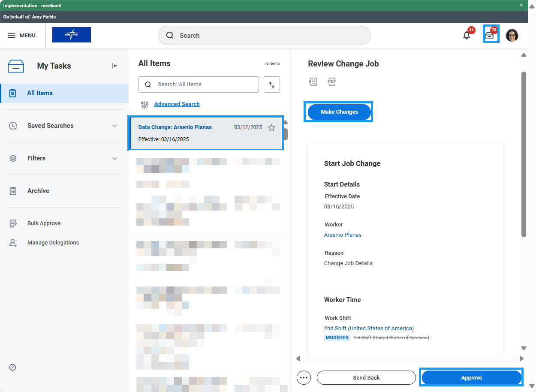
Task: Click the sort items arrows button
Action: click(x=271, y=84)
